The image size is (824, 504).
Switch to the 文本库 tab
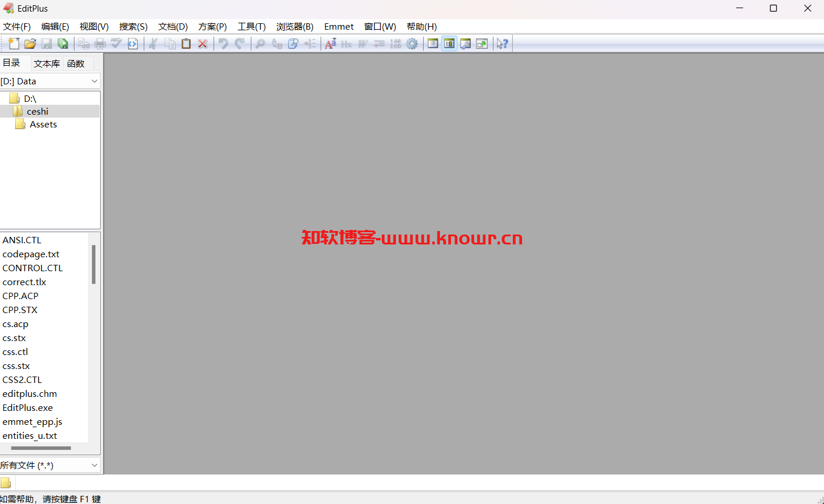(x=47, y=63)
